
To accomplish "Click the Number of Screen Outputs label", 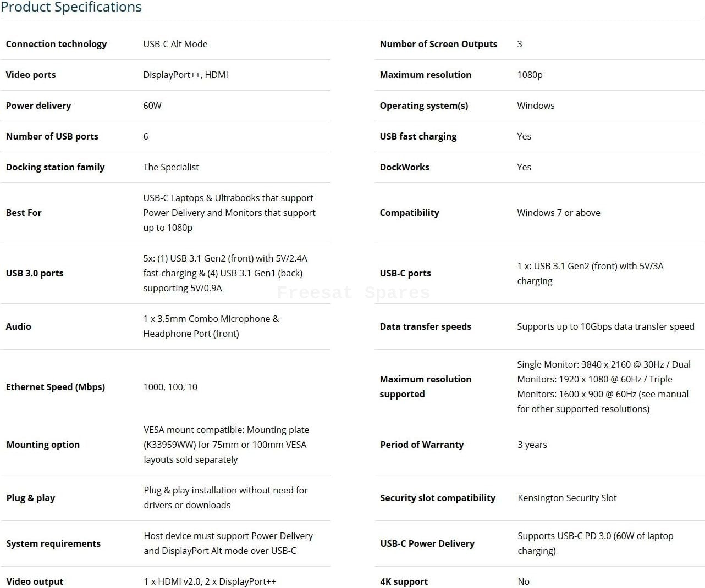I will 438,44.
